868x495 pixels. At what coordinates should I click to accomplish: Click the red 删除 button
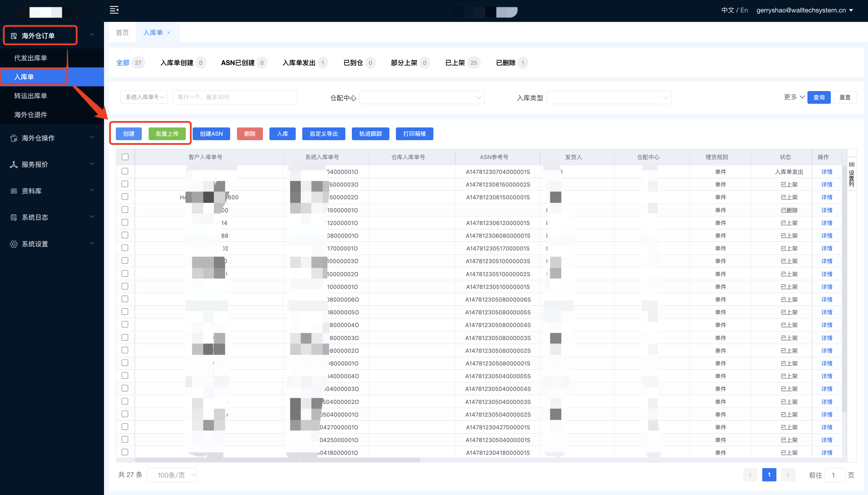tap(250, 134)
